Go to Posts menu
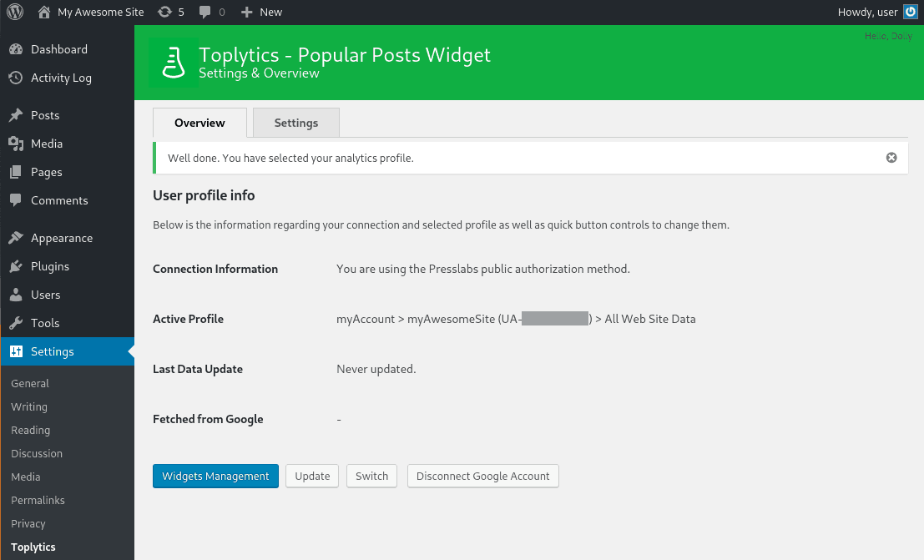Screen dimensions: 924x560 click(x=45, y=115)
